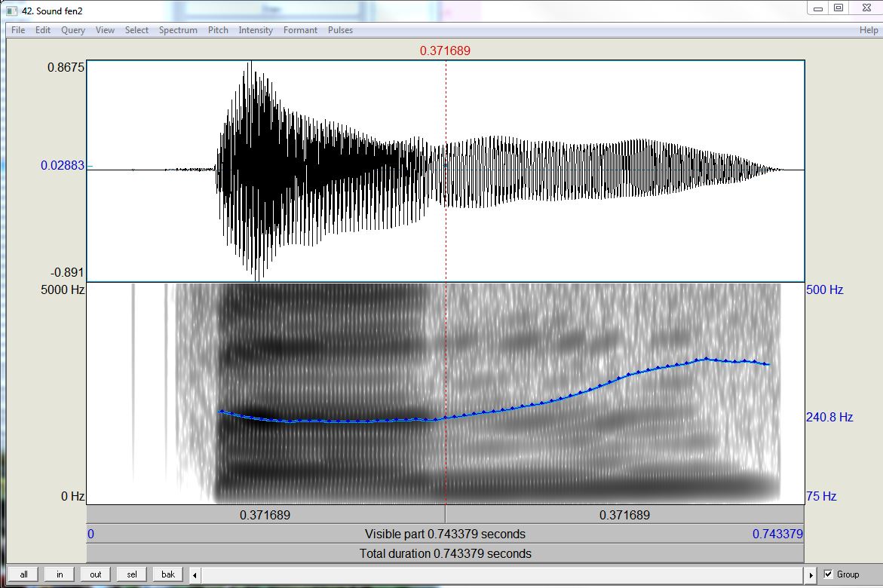Image resolution: width=883 pixels, height=588 pixels.
Task: Click the -0.891 waveform minimum label
Action: 67,273
